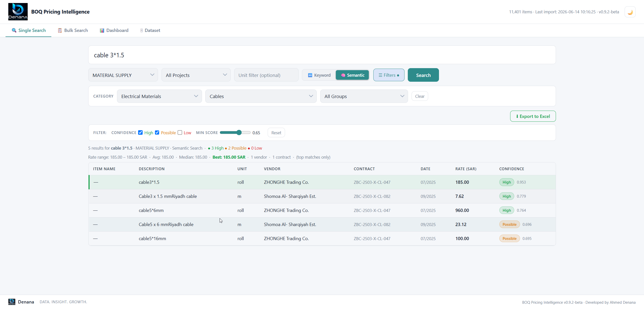Click the search query field with cable 3*1.5
This screenshot has width=644, height=309.
point(322,55)
